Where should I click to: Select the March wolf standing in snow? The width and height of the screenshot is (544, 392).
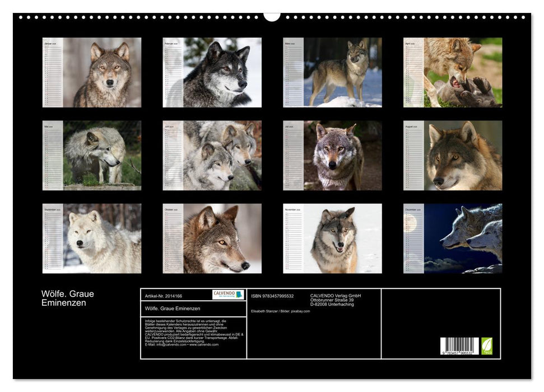(x=332, y=72)
